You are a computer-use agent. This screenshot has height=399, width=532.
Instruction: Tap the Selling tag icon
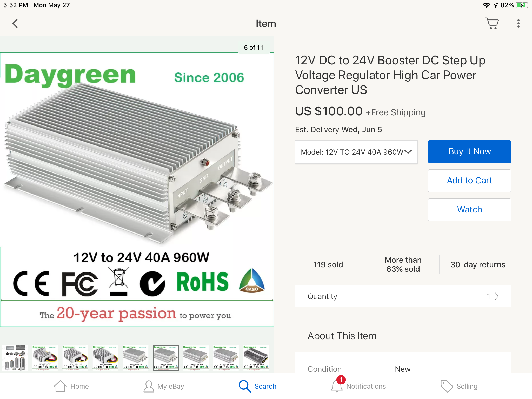tap(447, 386)
